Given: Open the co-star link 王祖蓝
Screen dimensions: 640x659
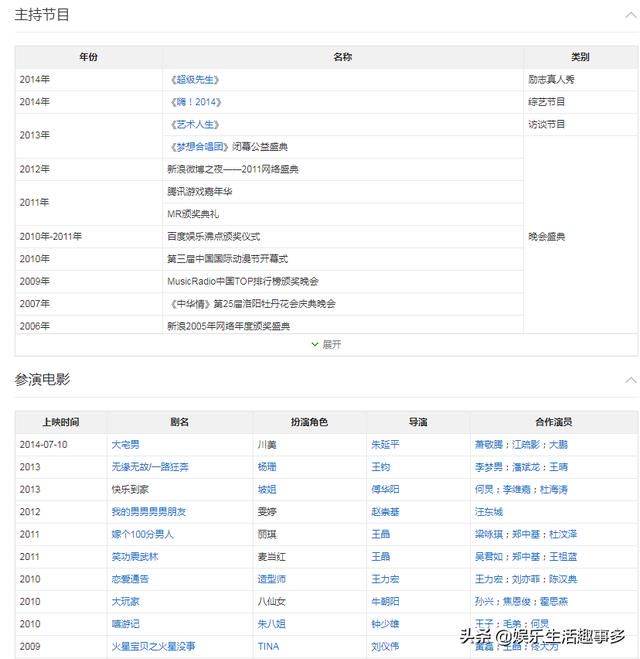Looking at the screenshot, I should click(x=563, y=557).
